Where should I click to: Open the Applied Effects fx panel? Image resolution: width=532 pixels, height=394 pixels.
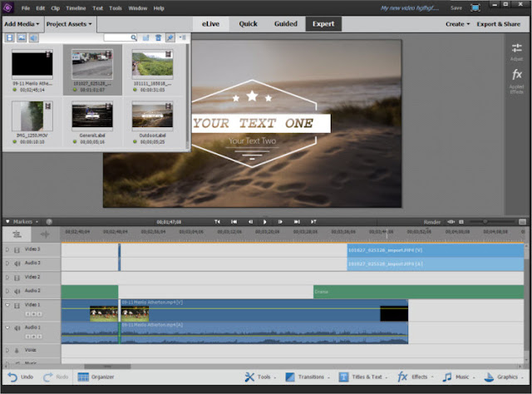(516, 75)
